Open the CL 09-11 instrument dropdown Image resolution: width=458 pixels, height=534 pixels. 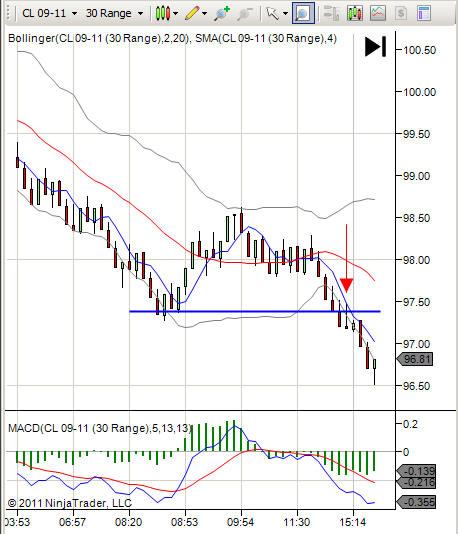[x=49, y=13]
